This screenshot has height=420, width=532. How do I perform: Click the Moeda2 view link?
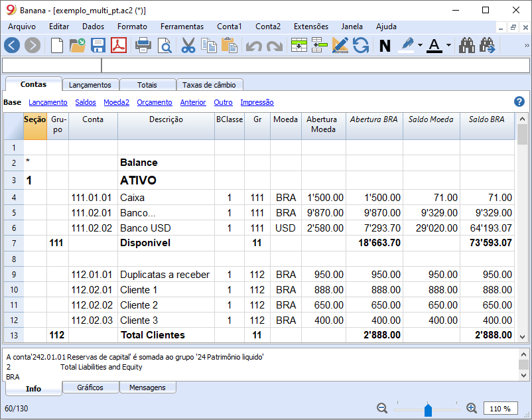click(x=116, y=102)
